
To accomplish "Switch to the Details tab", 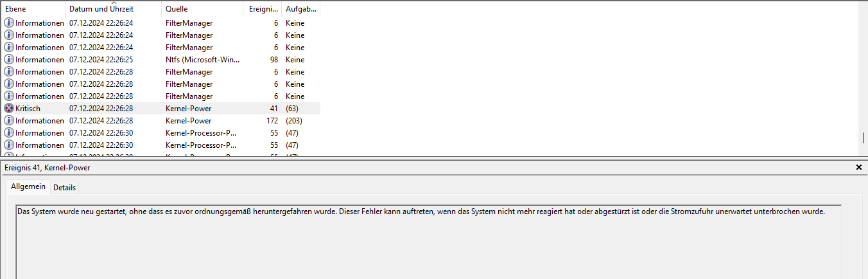I will [64, 188].
